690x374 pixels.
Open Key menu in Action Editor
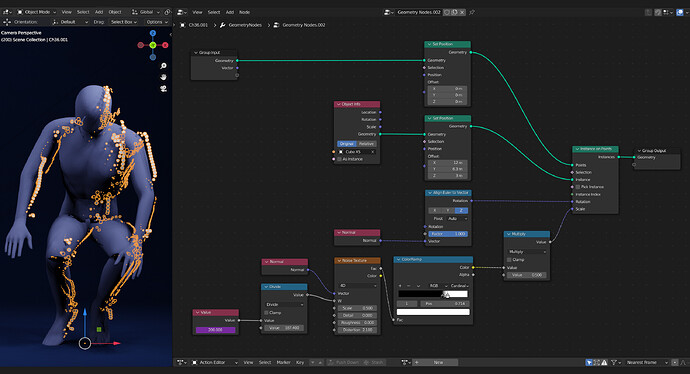[300, 363]
